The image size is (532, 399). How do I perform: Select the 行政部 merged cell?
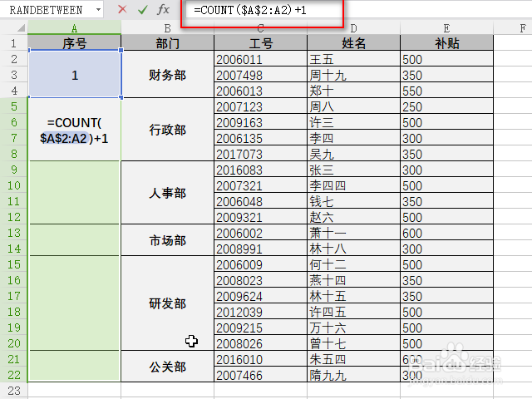pos(167,130)
